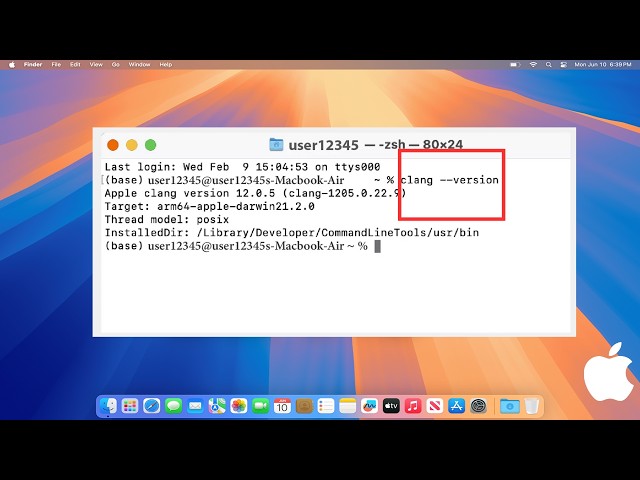The image size is (640, 480).
Task: Check battery status in menu bar
Action: [515, 64]
